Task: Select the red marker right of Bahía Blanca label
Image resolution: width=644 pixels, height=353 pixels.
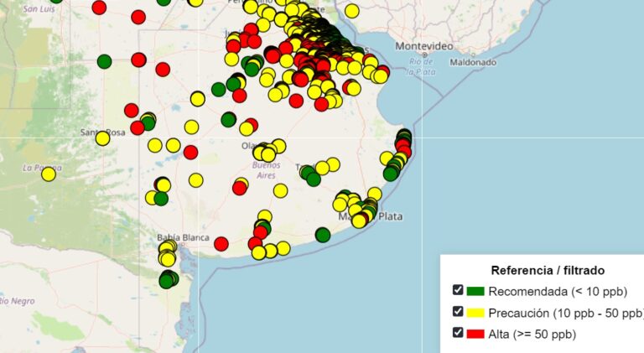Action: point(221,244)
